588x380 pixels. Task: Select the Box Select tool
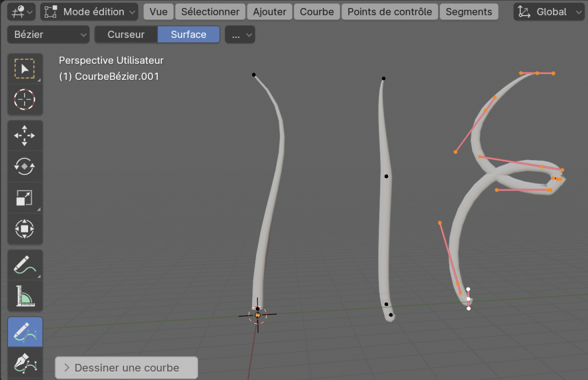click(x=25, y=69)
